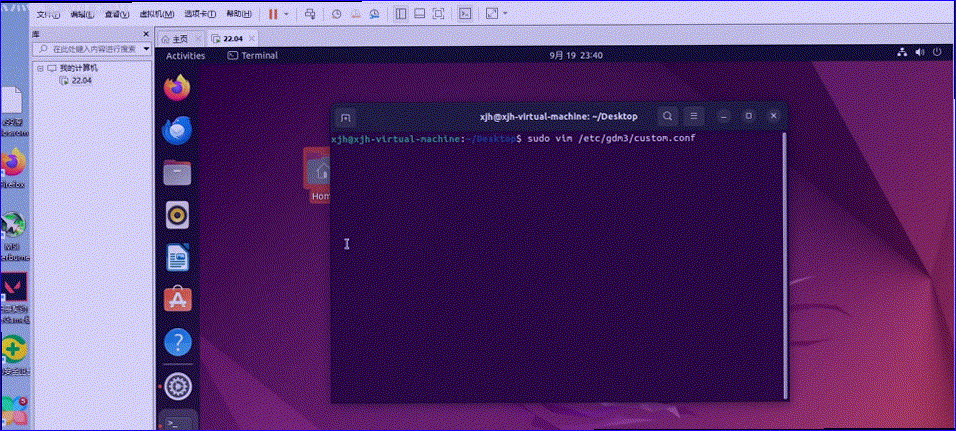Screen dimensions: 956x431
Task: Maximize the terminal window
Action: (749, 116)
